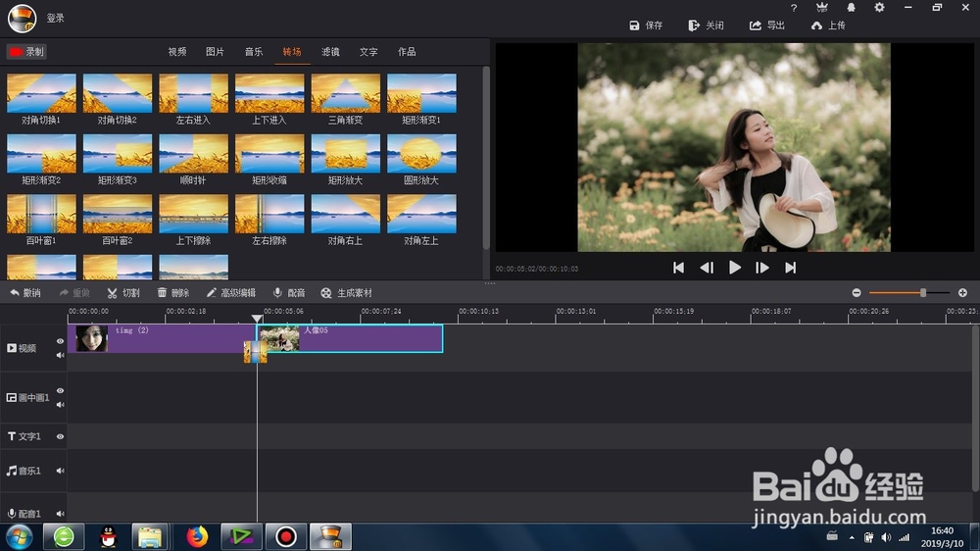Open Firefox from the taskbar
Screen dimensions: 980x551
point(198,536)
